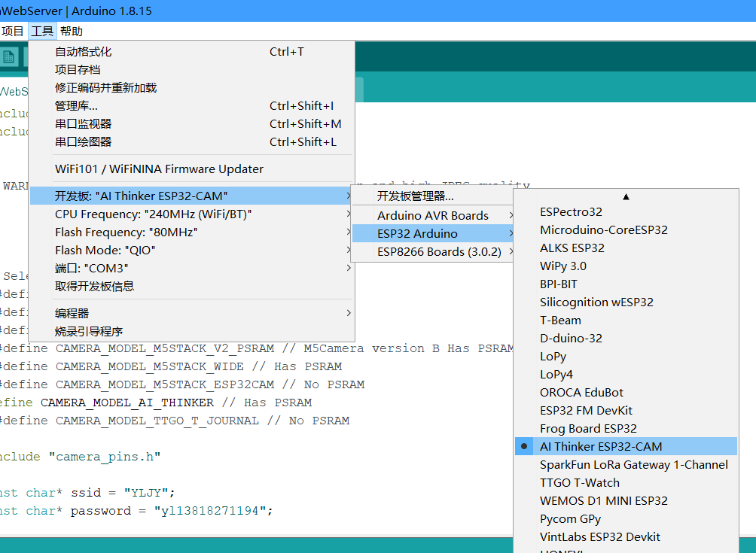Click the password string code line
Image resolution: width=756 pixels, height=553 pixels.
(136, 511)
